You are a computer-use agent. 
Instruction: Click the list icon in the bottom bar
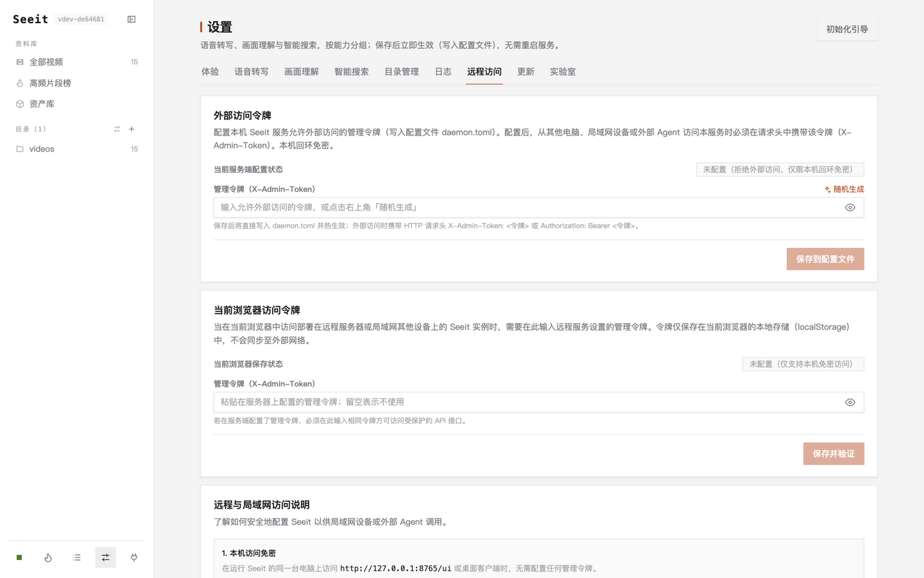click(x=77, y=557)
